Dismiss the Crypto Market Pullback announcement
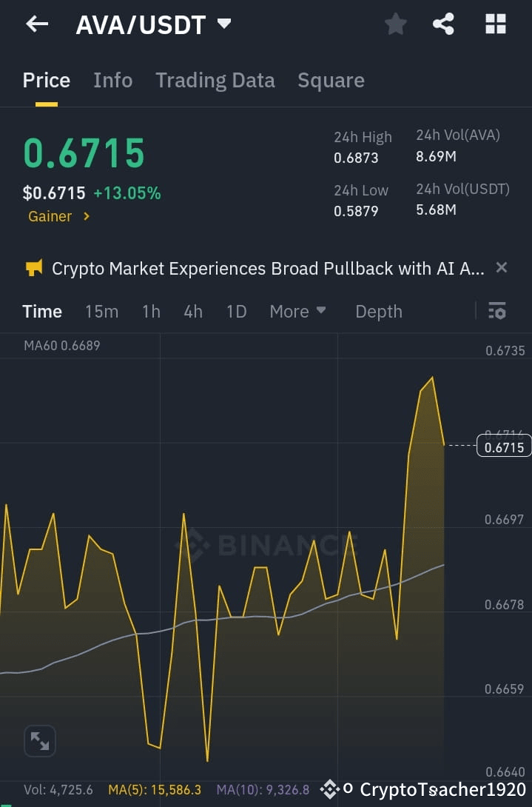The image size is (532, 807). tap(501, 267)
